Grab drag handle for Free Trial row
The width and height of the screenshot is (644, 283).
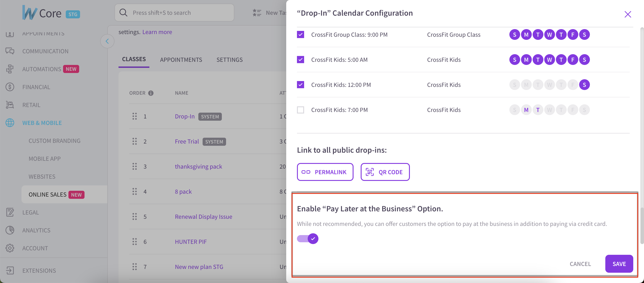point(134,141)
